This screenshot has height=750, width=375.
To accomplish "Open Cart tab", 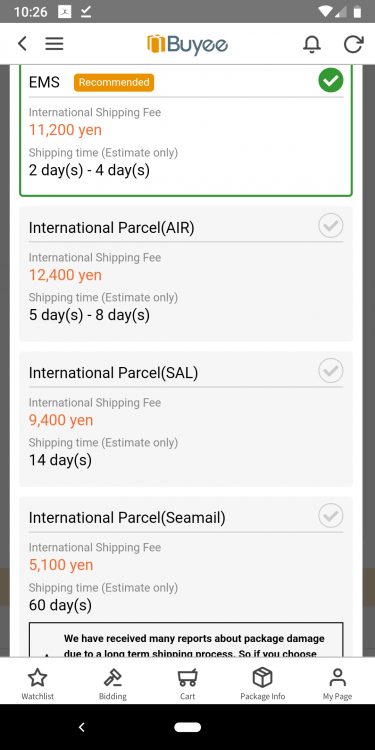I will [x=188, y=684].
